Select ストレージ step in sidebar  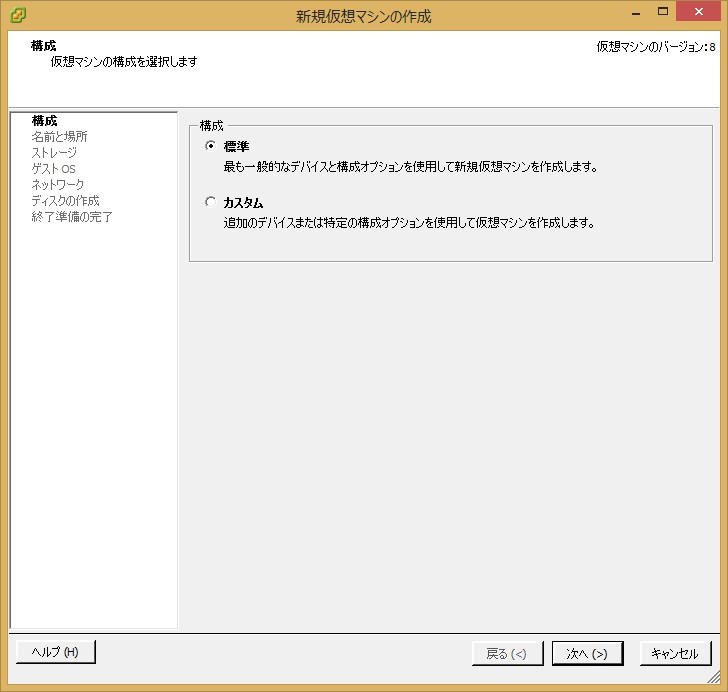pyautogui.click(x=54, y=152)
